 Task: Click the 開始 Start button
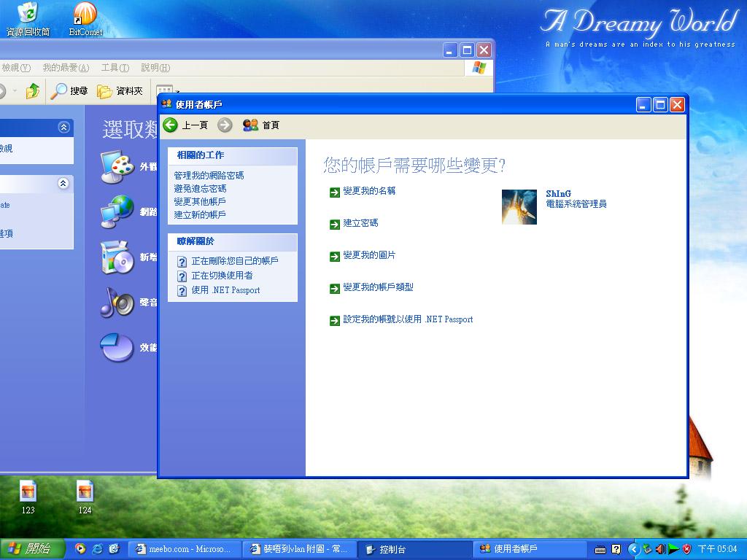click(31, 549)
